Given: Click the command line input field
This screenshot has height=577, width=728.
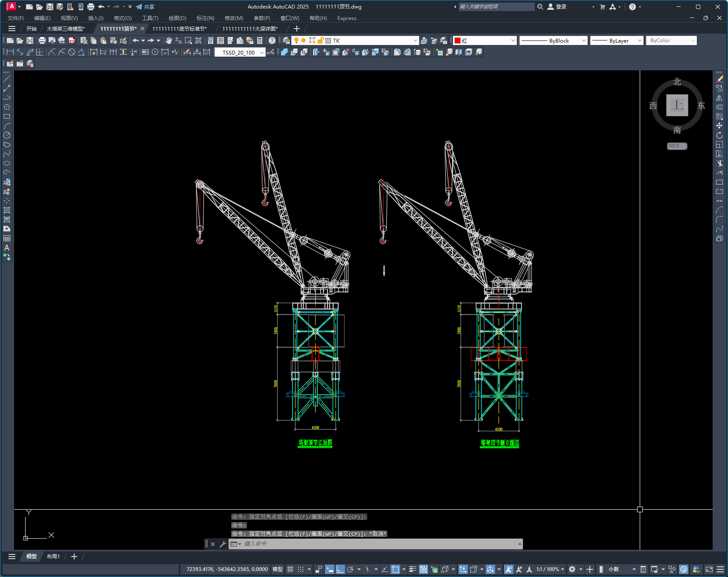Looking at the screenshot, I should (380, 544).
